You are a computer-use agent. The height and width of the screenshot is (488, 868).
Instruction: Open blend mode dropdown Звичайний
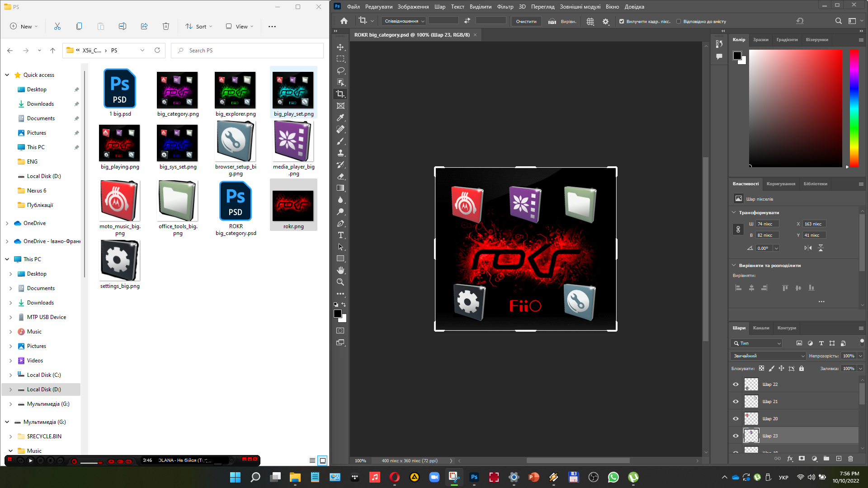pos(768,356)
